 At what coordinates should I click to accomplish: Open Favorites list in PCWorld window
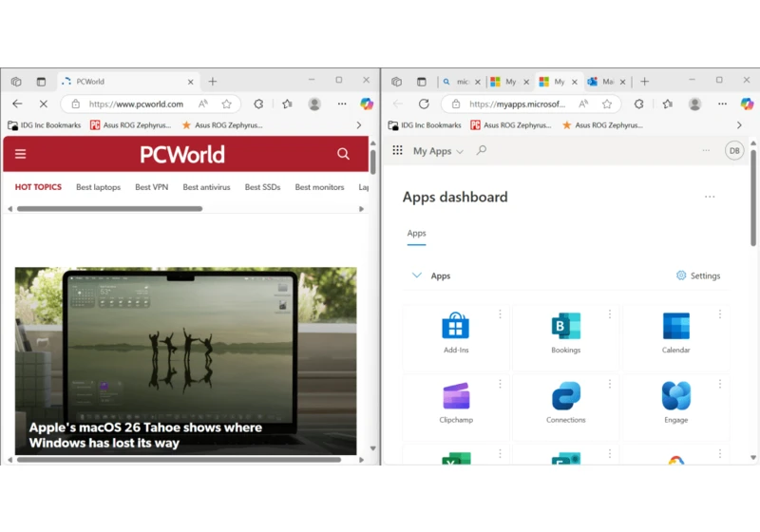pos(288,104)
